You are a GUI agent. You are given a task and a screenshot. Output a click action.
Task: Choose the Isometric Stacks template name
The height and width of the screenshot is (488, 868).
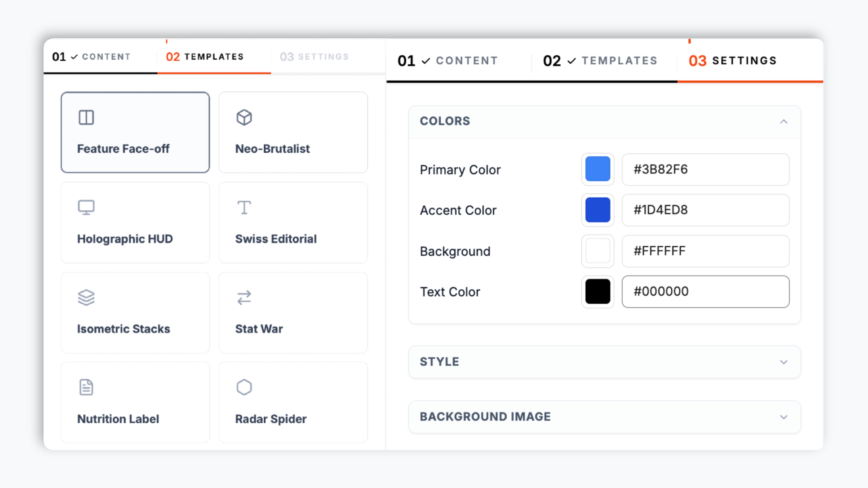pos(124,328)
